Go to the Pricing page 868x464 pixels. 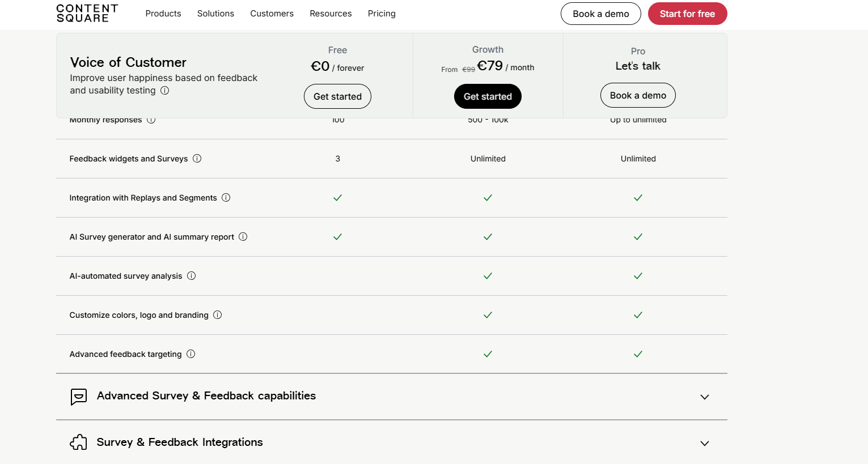pyautogui.click(x=382, y=14)
